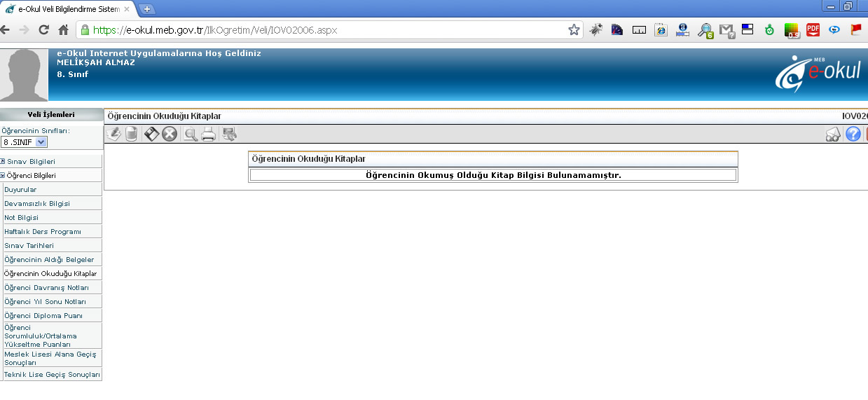868x400 pixels.
Task: Click the pencil edit icon in toolbar
Action: tap(113, 135)
